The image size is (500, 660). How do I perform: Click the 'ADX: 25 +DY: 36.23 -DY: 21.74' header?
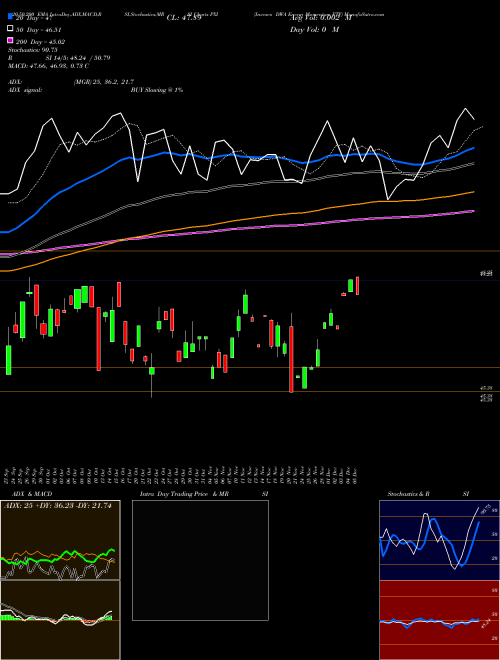[60, 506]
